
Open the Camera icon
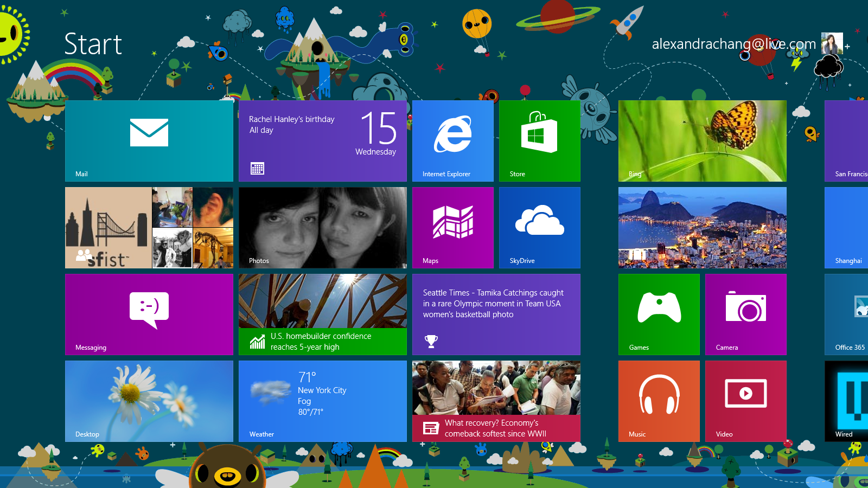[x=746, y=307]
